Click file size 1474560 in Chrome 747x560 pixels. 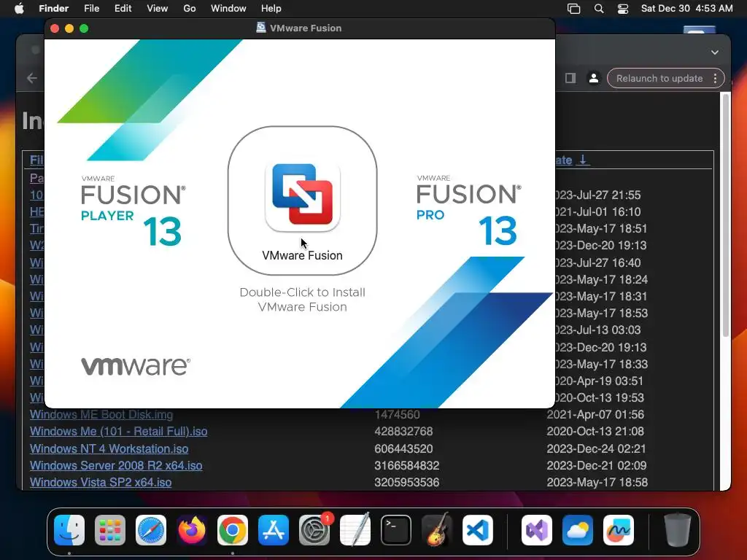397,414
